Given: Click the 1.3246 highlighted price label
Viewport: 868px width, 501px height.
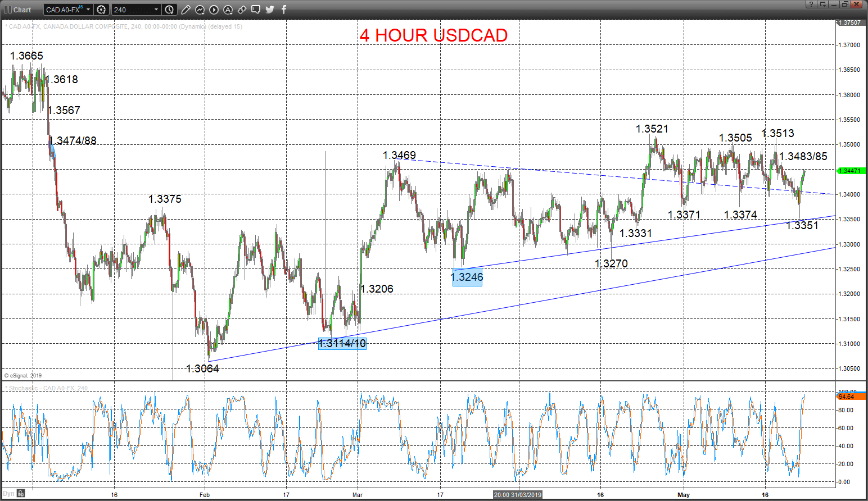Looking at the screenshot, I should click(467, 277).
